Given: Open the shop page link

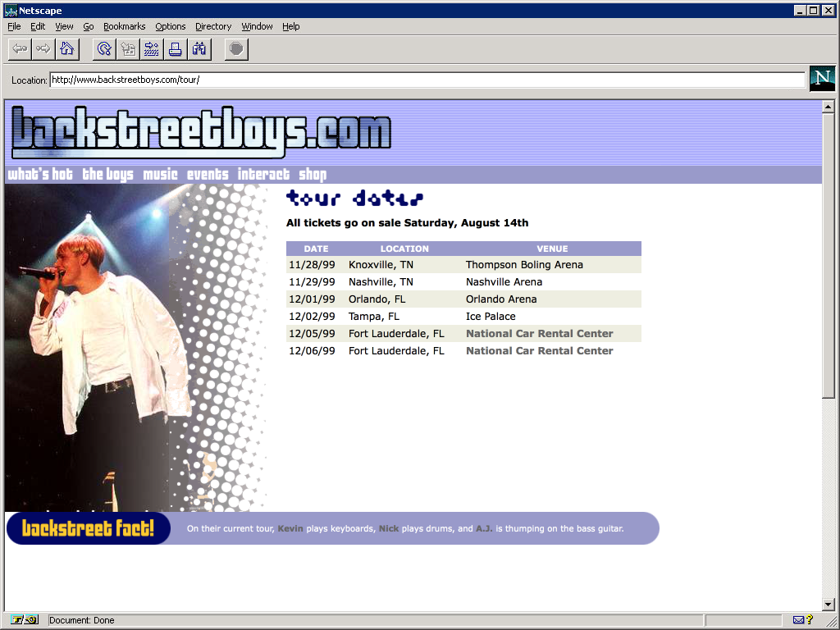Looking at the screenshot, I should coord(313,174).
